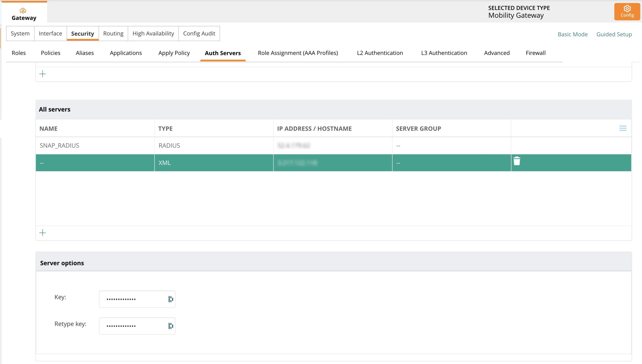Screen dimensions: 642x364
Task: Go to Role Assignment (AAA Profiles) tab
Action: 298,53
